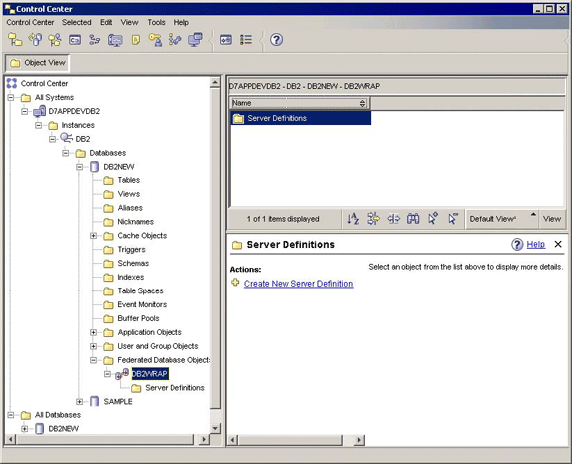
Task: Collapse the All Systems node
Action: coord(11,97)
